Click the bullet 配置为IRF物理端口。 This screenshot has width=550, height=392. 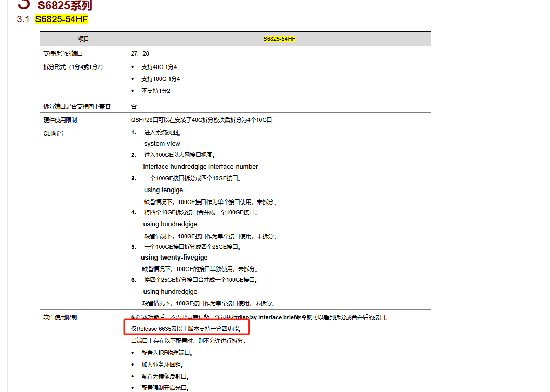pyautogui.click(x=167, y=353)
